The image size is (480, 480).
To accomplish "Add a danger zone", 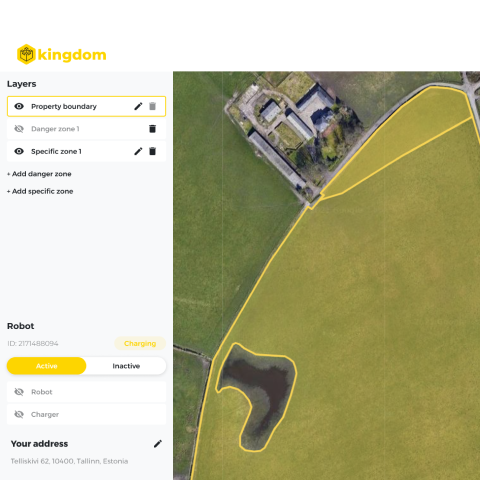I will (39, 174).
